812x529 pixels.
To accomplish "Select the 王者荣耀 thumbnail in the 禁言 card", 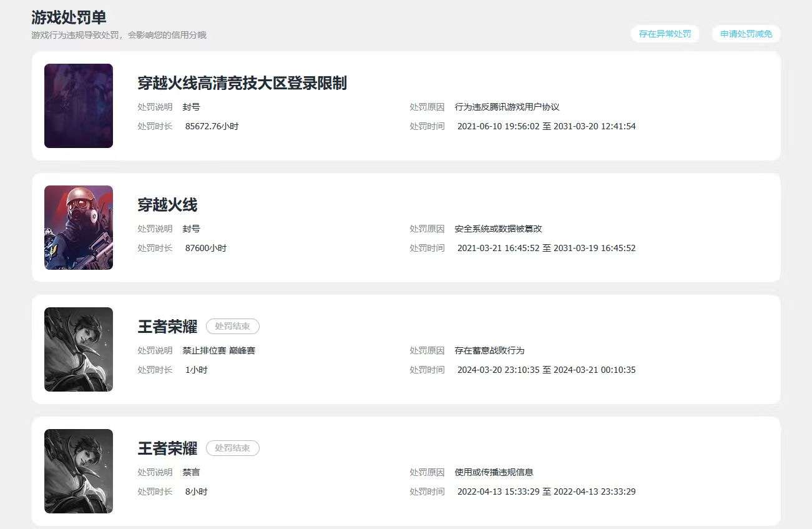I will pos(79,471).
